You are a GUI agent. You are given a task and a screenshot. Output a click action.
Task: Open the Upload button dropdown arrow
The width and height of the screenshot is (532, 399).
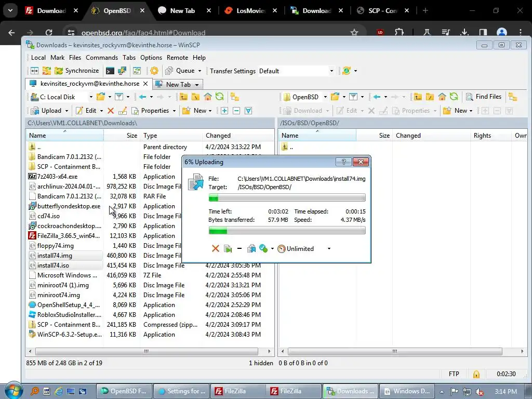(x=67, y=111)
